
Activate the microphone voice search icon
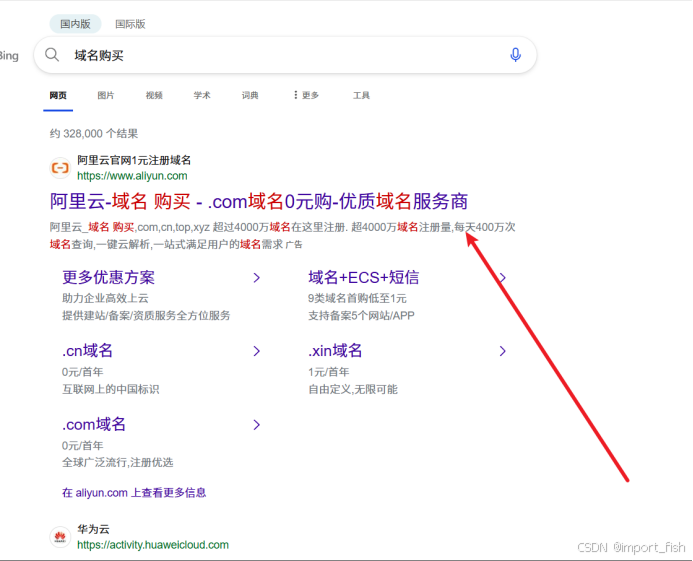coord(515,55)
